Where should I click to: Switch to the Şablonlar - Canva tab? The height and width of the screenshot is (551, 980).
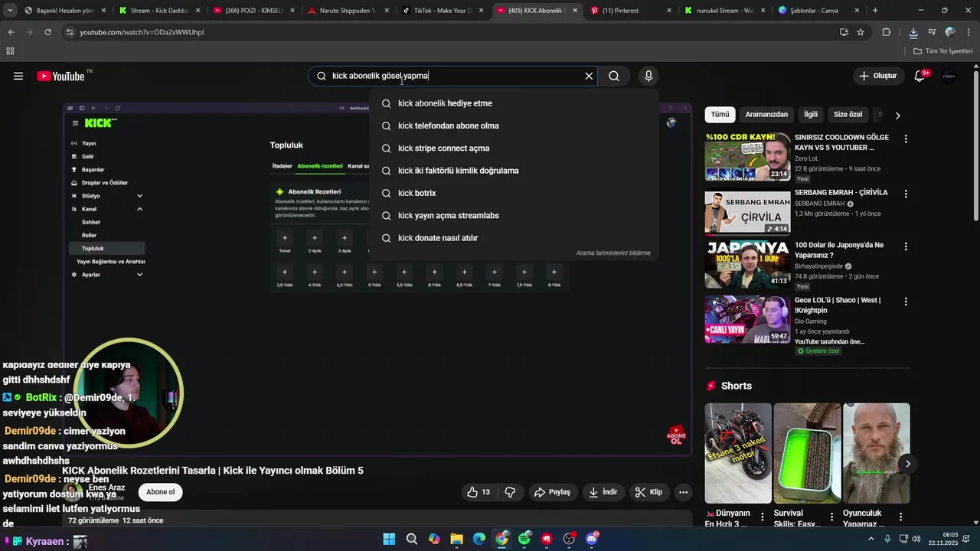(x=818, y=11)
